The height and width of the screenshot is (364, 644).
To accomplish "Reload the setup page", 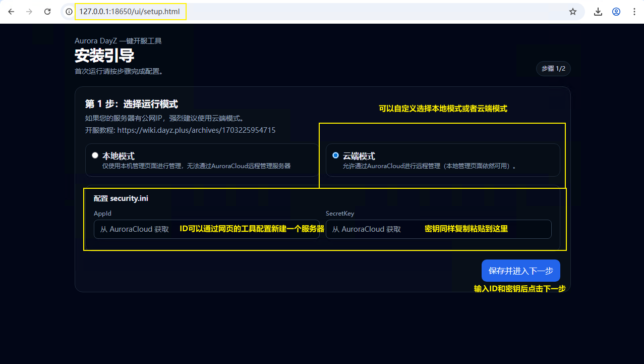I will click(x=47, y=12).
